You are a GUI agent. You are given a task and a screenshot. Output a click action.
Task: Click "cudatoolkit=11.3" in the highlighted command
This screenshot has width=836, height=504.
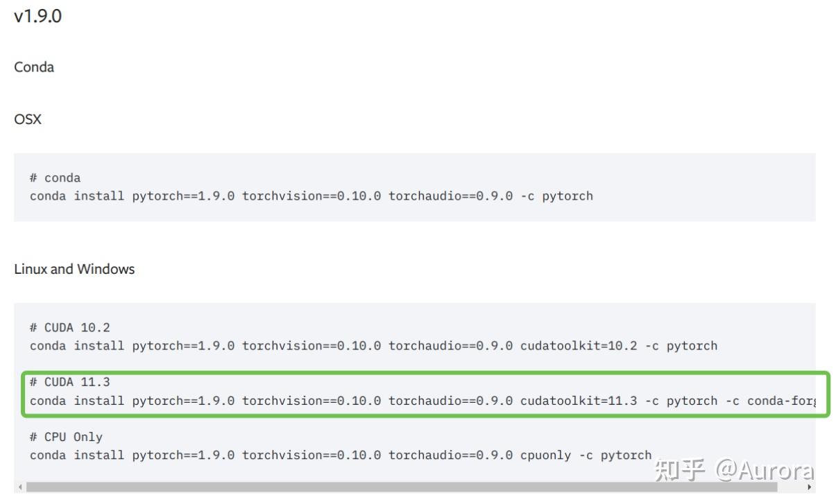[579, 400]
